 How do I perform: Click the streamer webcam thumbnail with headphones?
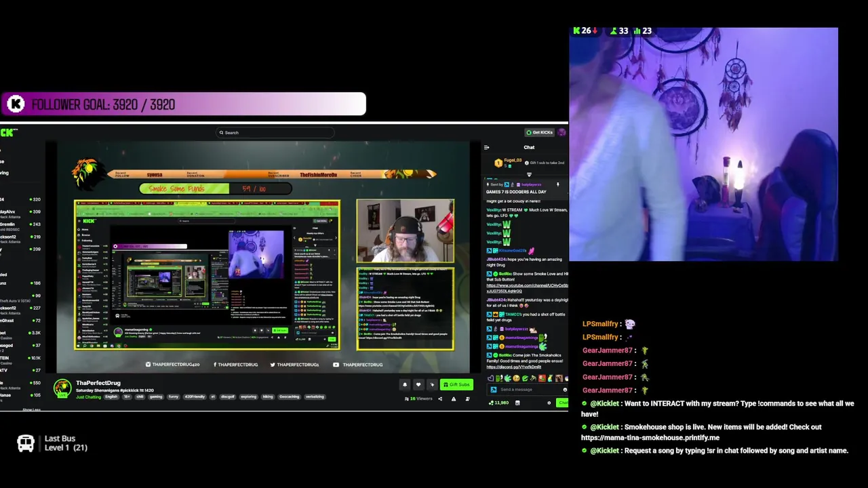point(406,231)
